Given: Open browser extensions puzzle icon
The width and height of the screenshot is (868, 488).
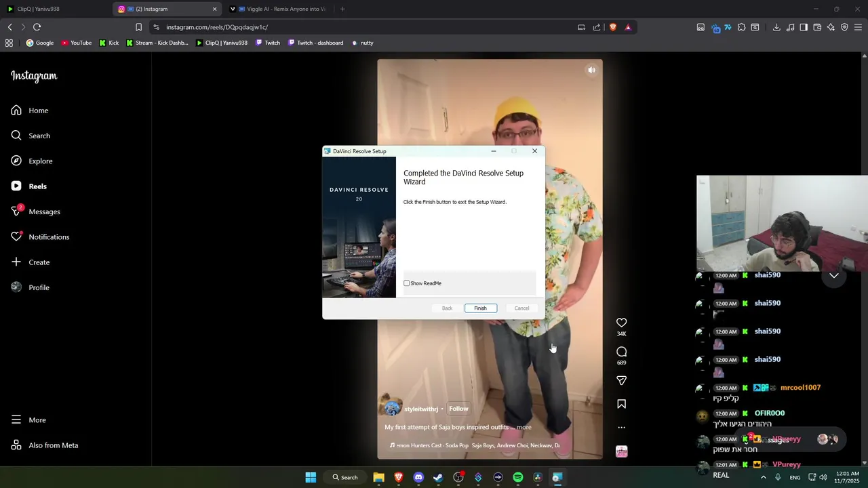Looking at the screenshot, I should coord(741,27).
